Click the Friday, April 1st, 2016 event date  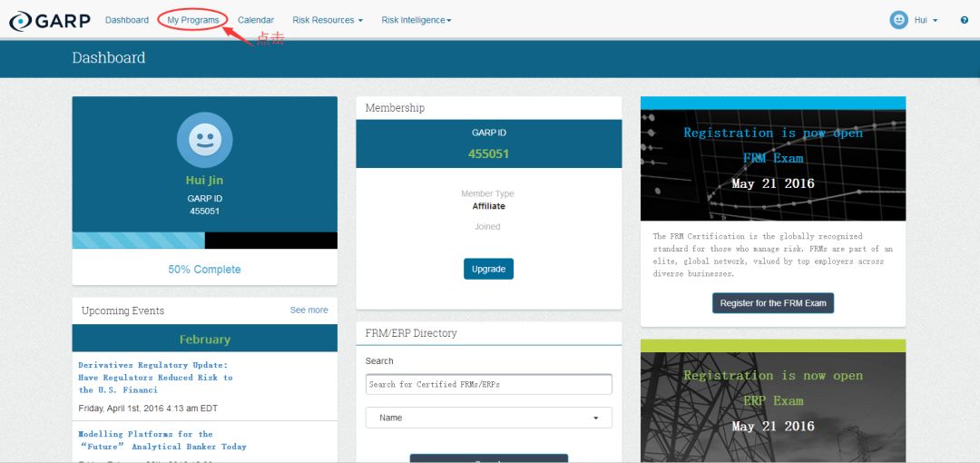click(148, 409)
